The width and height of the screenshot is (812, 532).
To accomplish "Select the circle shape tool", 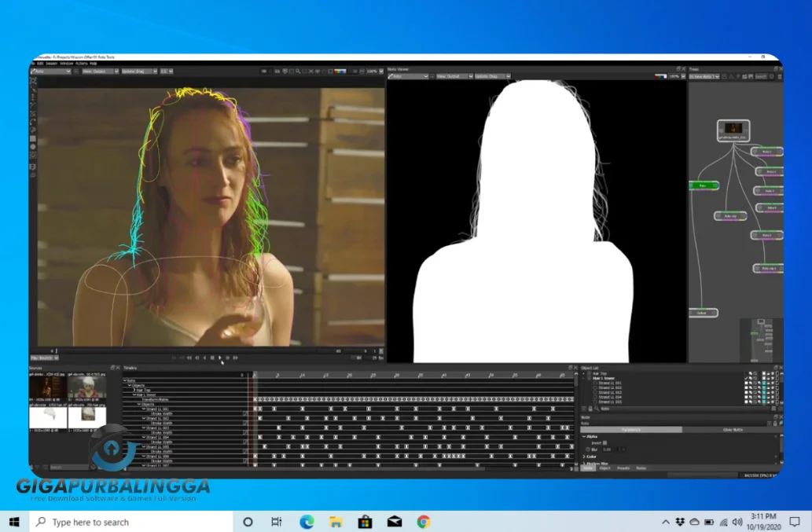I will pos(33,147).
